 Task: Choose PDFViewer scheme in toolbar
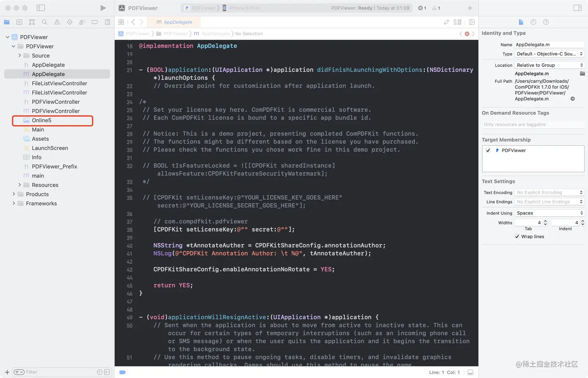tap(200, 8)
